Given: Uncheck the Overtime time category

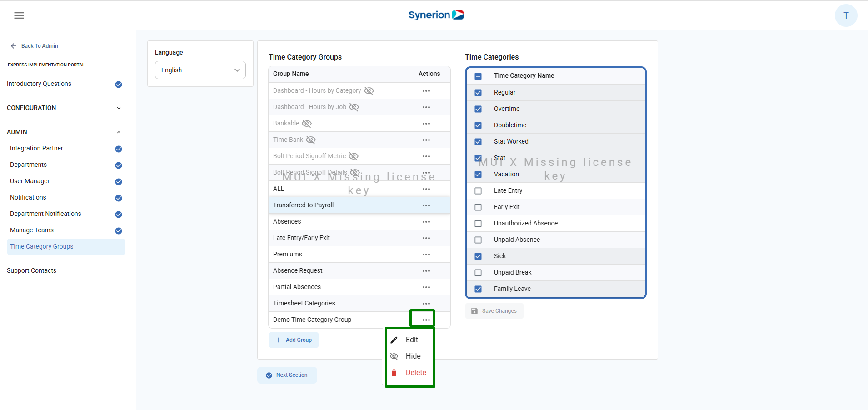Looking at the screenshot, I should coord(478,109).
